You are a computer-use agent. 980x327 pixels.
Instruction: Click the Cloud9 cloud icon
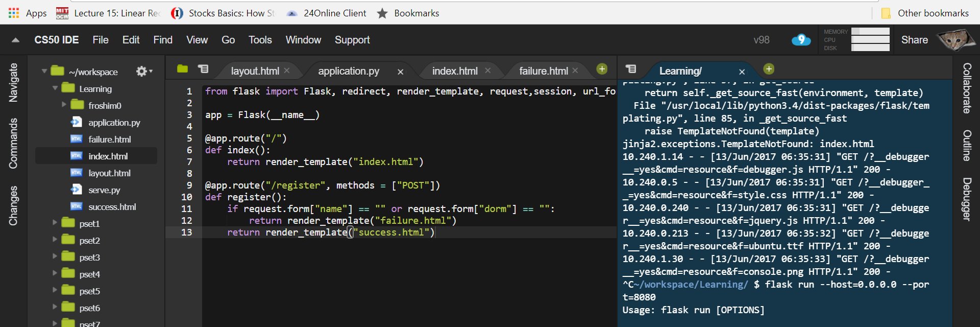pyautogui.click(x=801, y=40)
